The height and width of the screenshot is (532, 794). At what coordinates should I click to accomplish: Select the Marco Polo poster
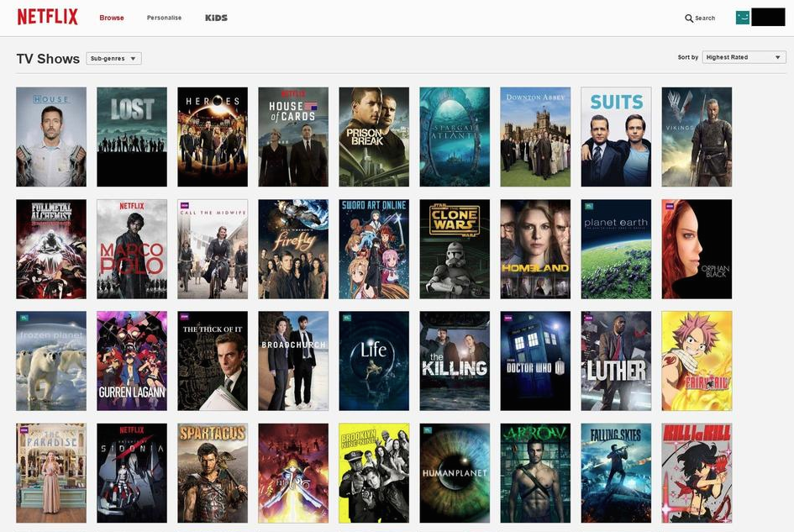tap(132, 249)
